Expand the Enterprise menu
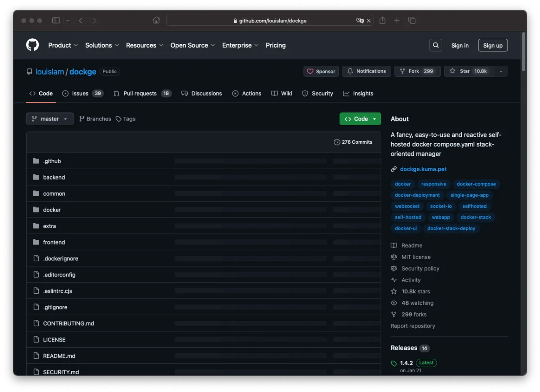Image resolution: width=540 pixels, height=392 pixels. click(x=240, y=45)
